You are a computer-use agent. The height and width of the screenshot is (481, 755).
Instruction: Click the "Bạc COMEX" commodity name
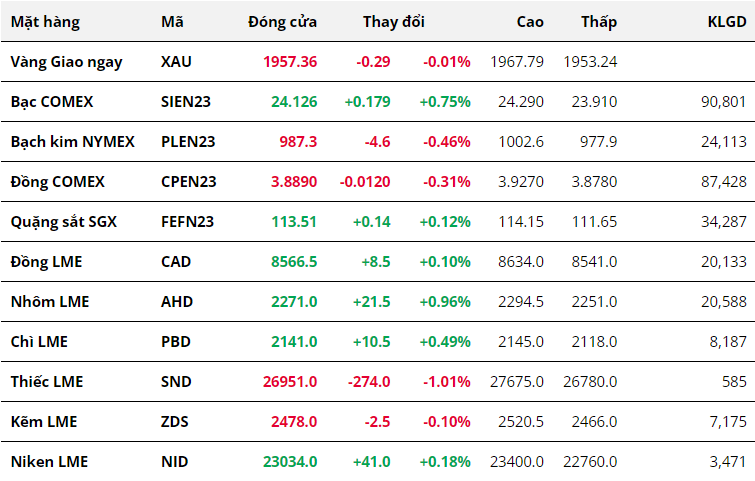(x=51, y=101)
